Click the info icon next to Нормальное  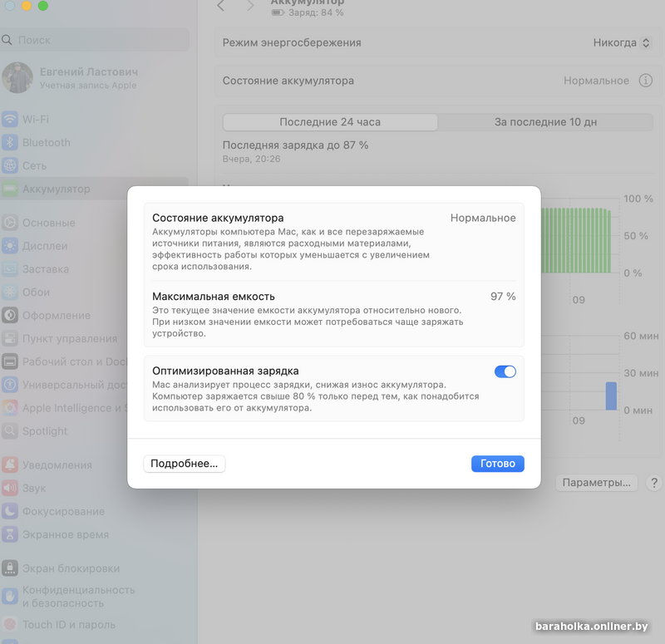(x=646, y=80)
